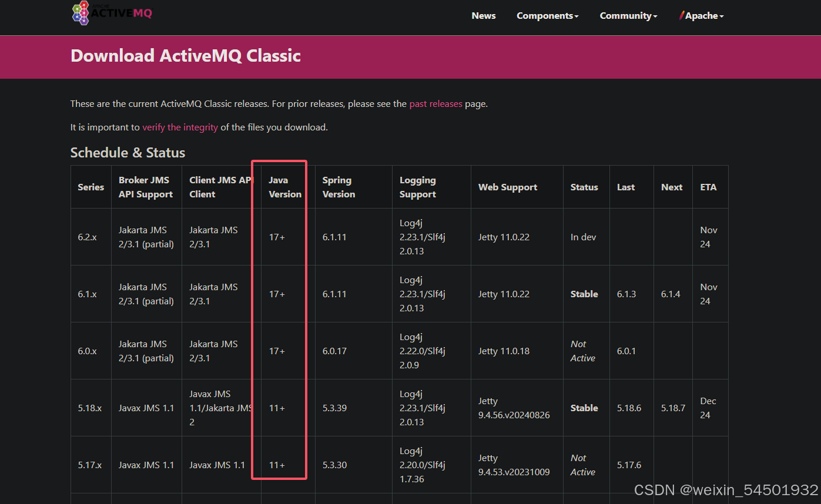Click the Jetty 11.0.22 web support cell

[x=503, y=237]
